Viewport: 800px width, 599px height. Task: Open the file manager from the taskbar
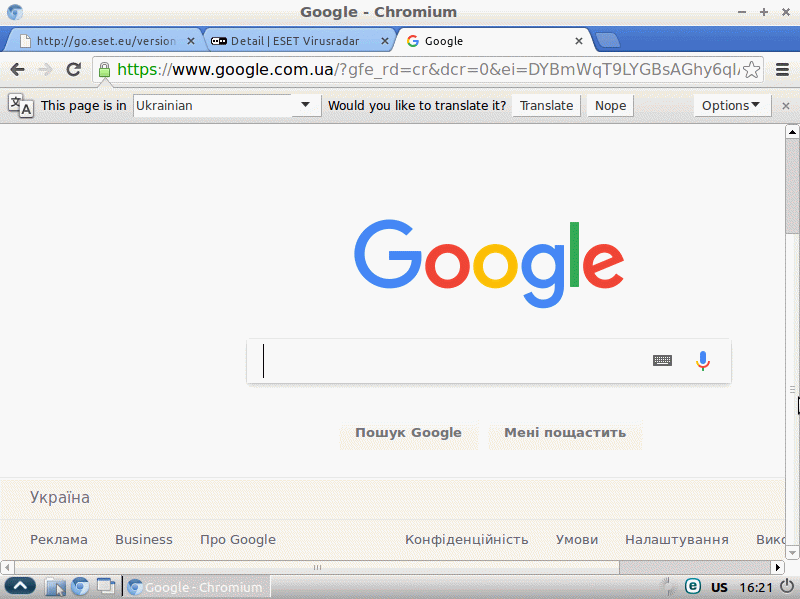(x=55, y=587)
